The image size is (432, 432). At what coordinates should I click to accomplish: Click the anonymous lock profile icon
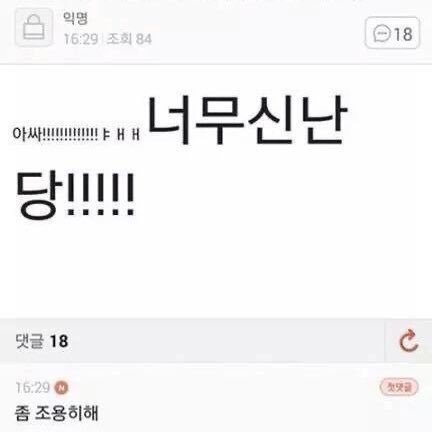pyautogui.click(x=34, y=27)
